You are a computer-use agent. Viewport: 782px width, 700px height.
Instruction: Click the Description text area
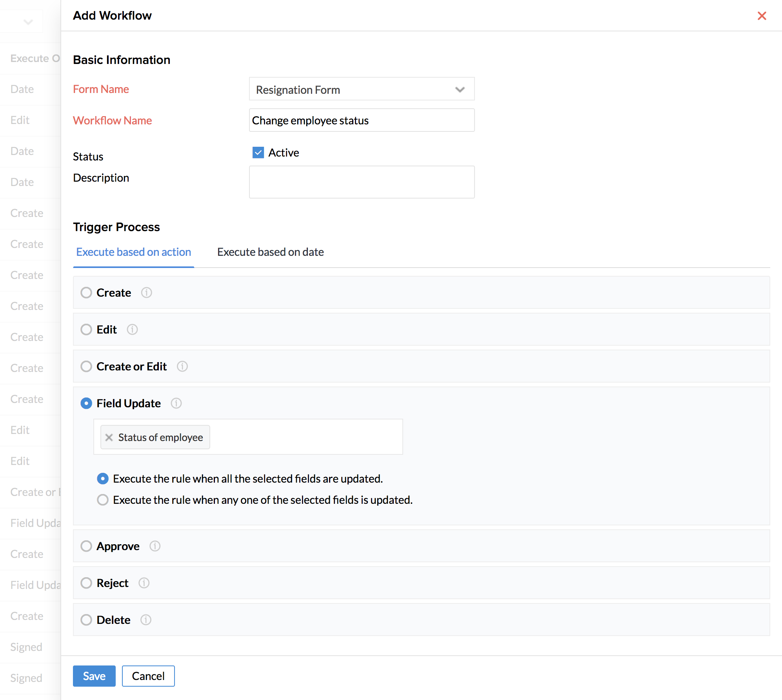click(x=361, y=183)
